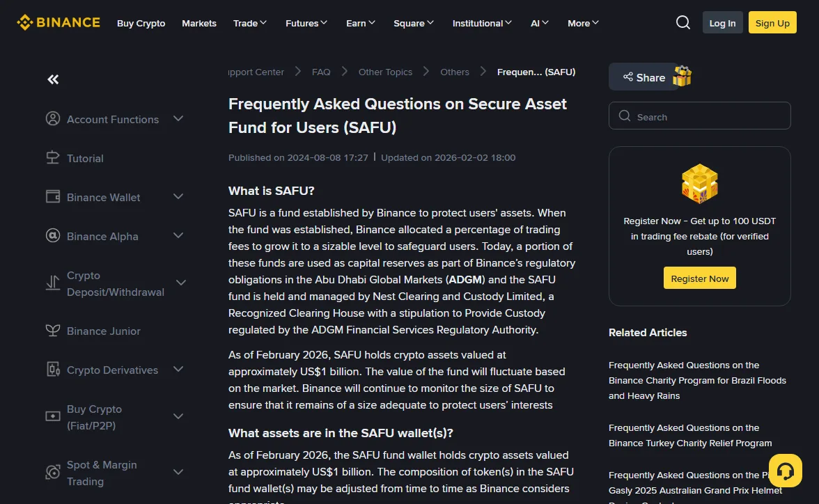Open Turkey Charity Relief Program related article
819x504 pixels.
tap(690, 435)
